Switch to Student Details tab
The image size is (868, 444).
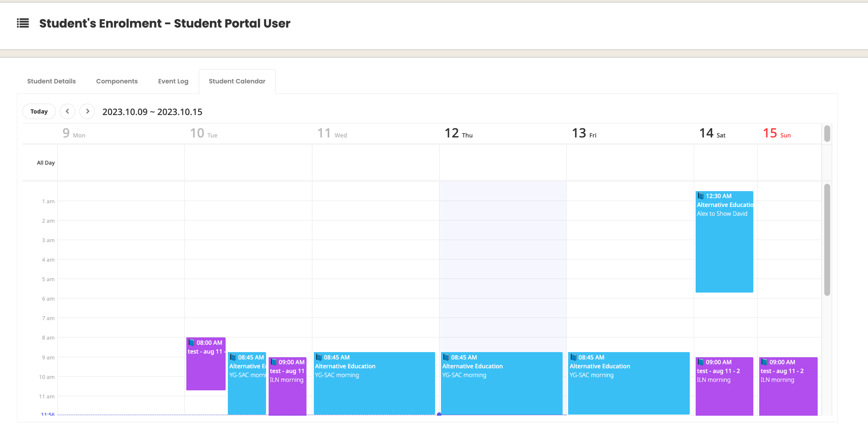coord(51,81)
